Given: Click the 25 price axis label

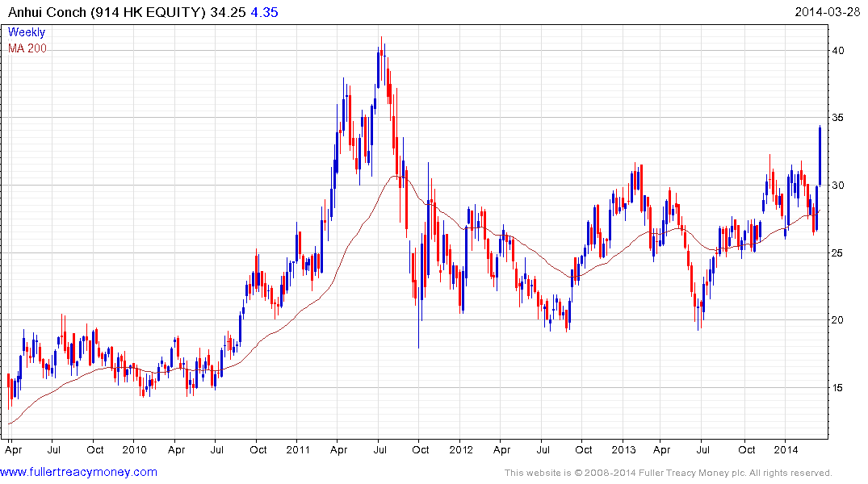Looking at the screenshot, I should [x=838, y=252].
